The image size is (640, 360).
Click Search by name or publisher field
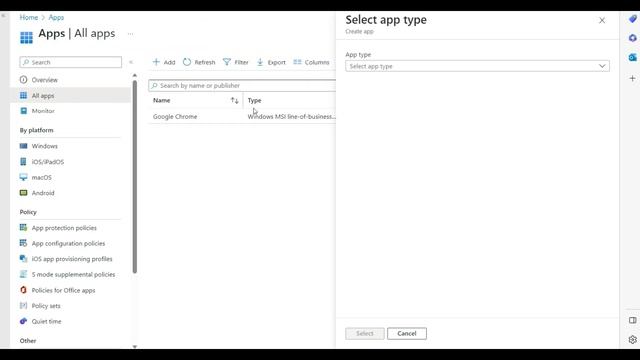(x=242, y=85)
